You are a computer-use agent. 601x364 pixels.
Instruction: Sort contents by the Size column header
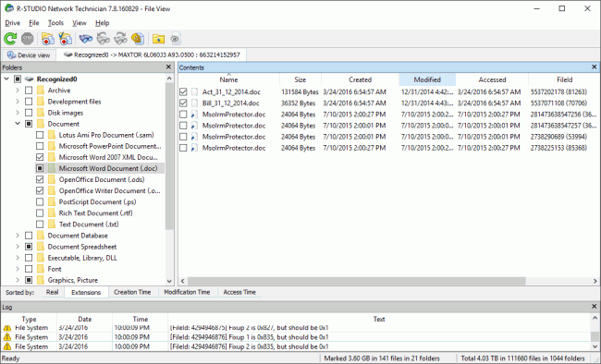pyautogui.click(x=300, y=79)
